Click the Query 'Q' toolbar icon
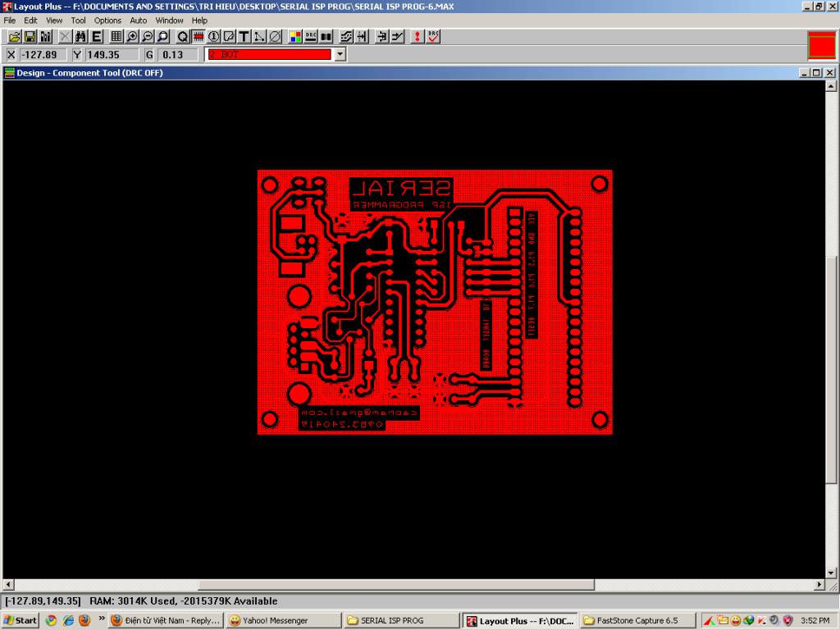The height and width of the screenshot is (630, 840). 182,36
